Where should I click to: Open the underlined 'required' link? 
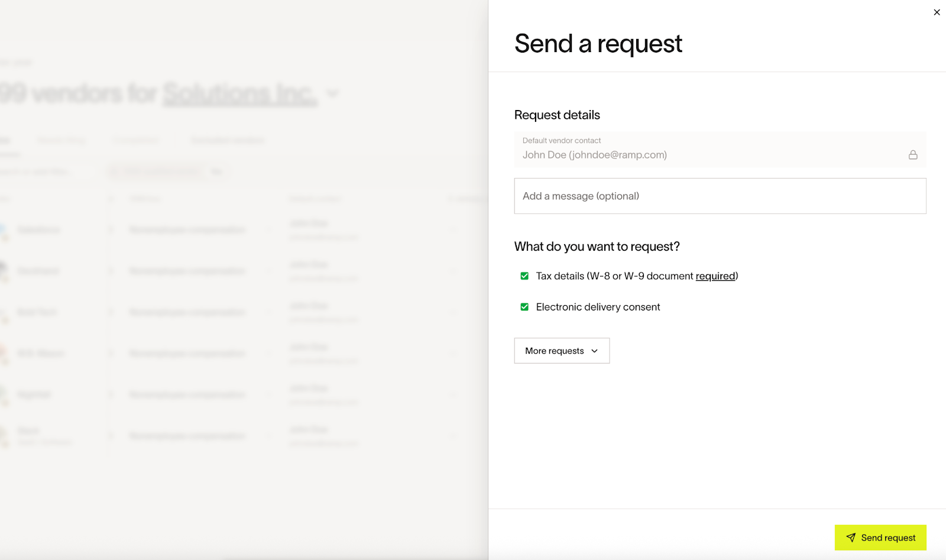coord(715,276)
